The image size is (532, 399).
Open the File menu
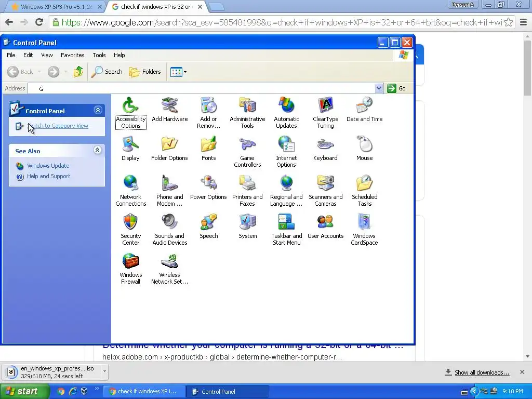click(11, 55)
